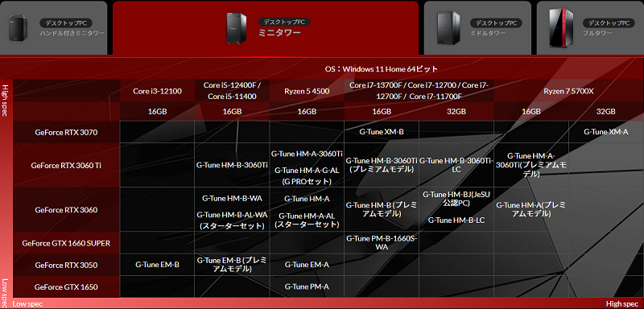Viewport: 644px width, 309px height.
Task: Select the mini tower PC image
Action: [x=237, y=28]
